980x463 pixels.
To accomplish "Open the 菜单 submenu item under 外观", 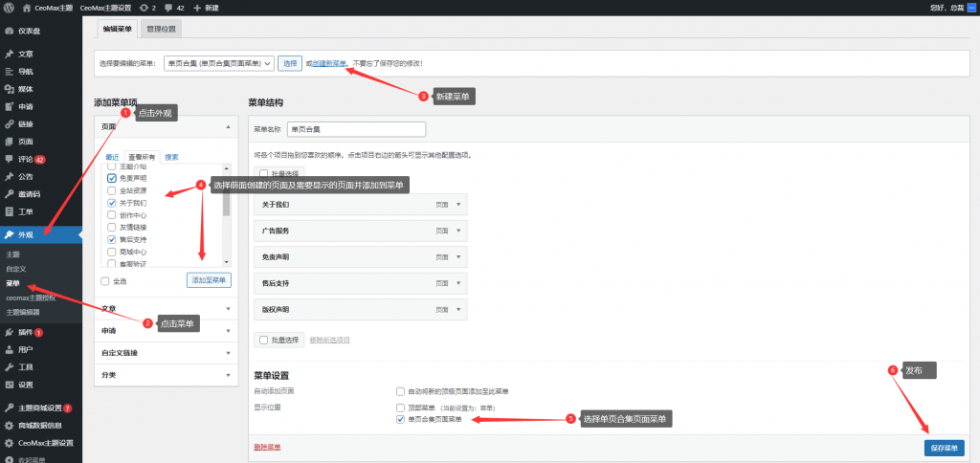I will tap(13, 283).
